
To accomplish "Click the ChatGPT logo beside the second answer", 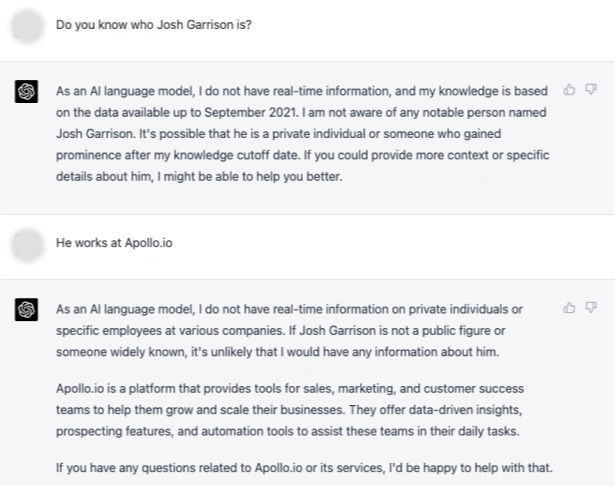I will pyautogui.click(x=27, y=310).
